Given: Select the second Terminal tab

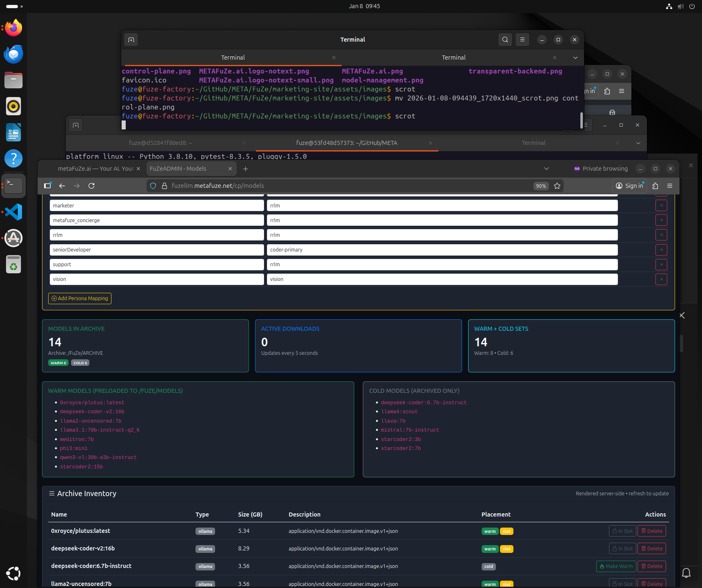Looking at the screenshot, I should click(x=453, y=58).
